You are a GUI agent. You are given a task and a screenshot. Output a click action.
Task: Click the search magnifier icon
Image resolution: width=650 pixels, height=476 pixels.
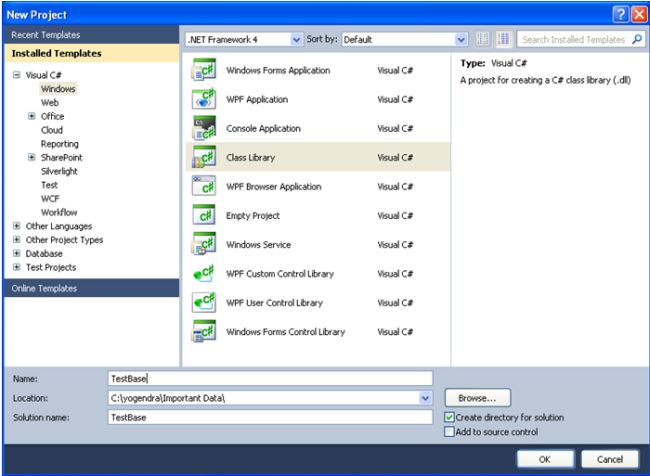(637, 39)
